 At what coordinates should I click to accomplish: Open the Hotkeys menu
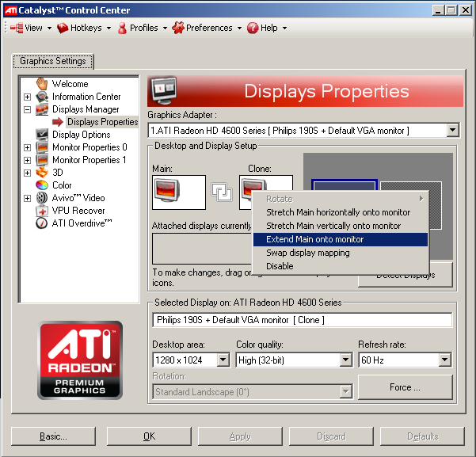86,28
